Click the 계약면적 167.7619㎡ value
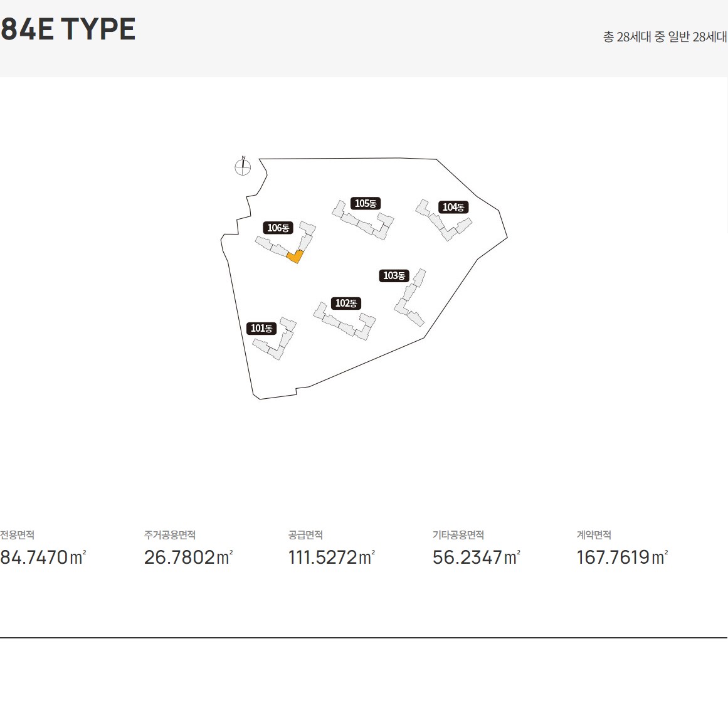This screenshot has height=703, width=728. click(622, 558)
